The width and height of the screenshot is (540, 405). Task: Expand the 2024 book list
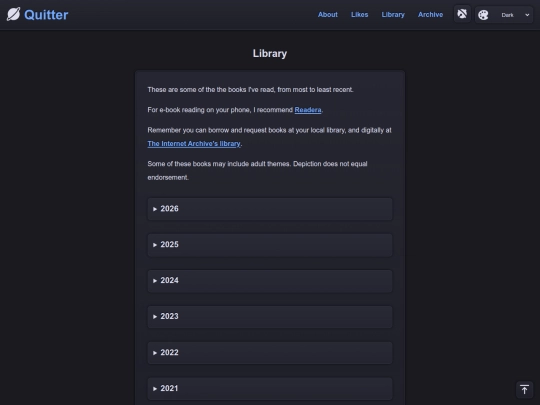coord(270,281)
